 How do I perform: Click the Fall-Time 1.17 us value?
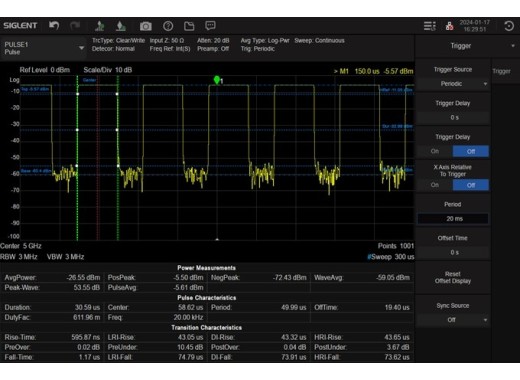pos(90,357)
